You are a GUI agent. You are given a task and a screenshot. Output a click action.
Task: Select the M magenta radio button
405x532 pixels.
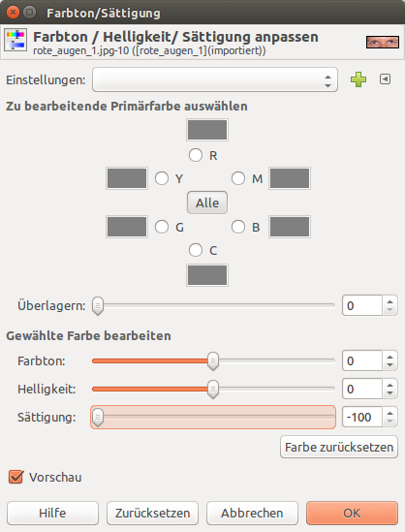pos(238,178)
